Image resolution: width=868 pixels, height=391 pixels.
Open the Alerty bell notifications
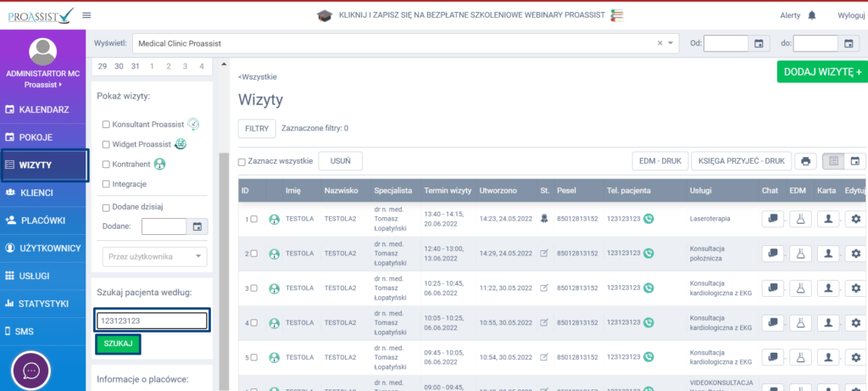click(x=812, y=15)
